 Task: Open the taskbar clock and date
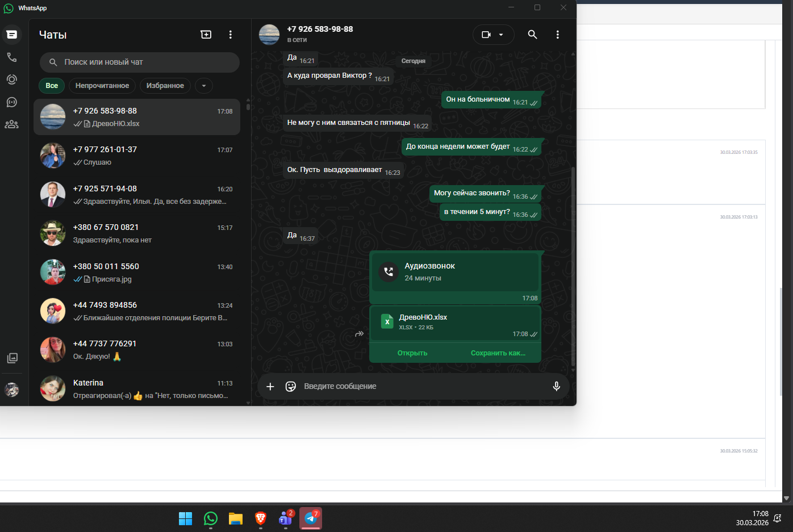pyautogui.click(x=752, y=518)
